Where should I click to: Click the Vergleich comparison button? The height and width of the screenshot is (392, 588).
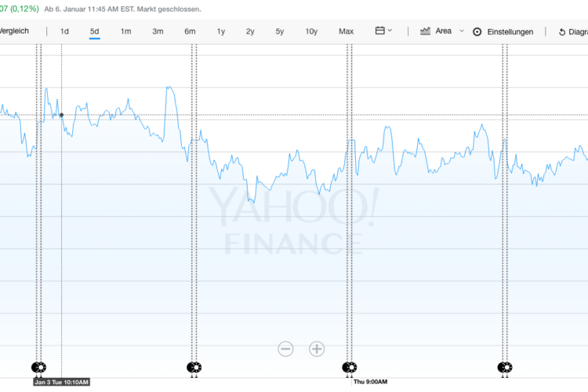coord(14,31)
